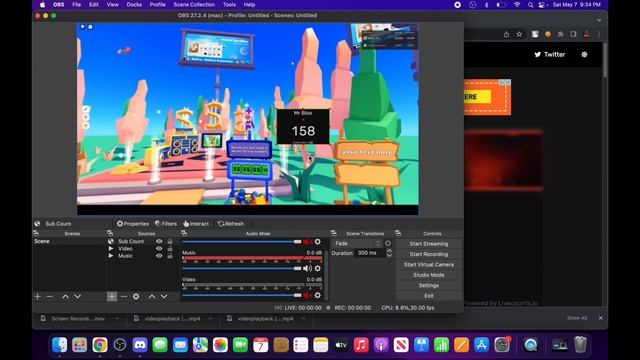Image resolution: width=640 pixels, height=360 pixels.
Task: Move source down arrow in Sources toolbar
Action: 164,297
